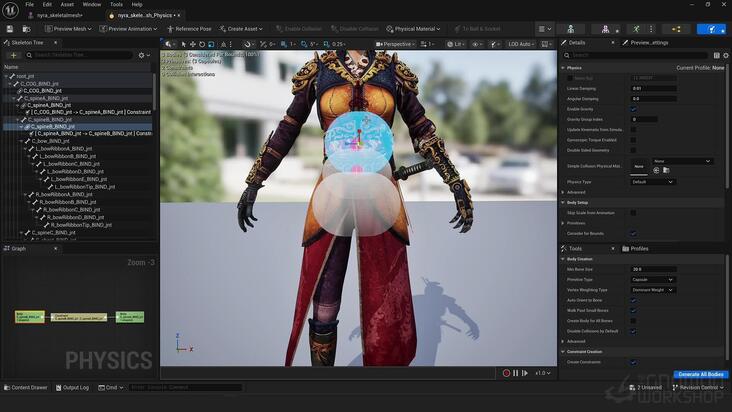Choose the Rotate tool in viewport toolbar
732x412 pixels.
[202, 44]
